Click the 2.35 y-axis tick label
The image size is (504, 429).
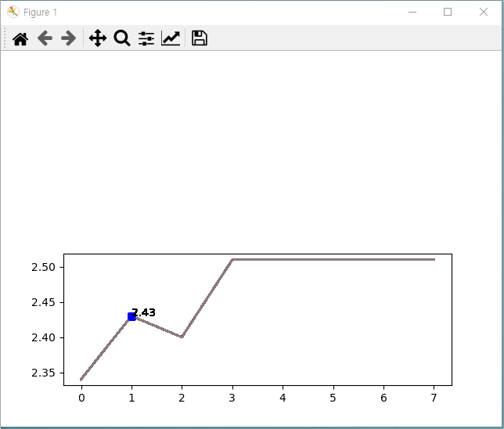43,373
